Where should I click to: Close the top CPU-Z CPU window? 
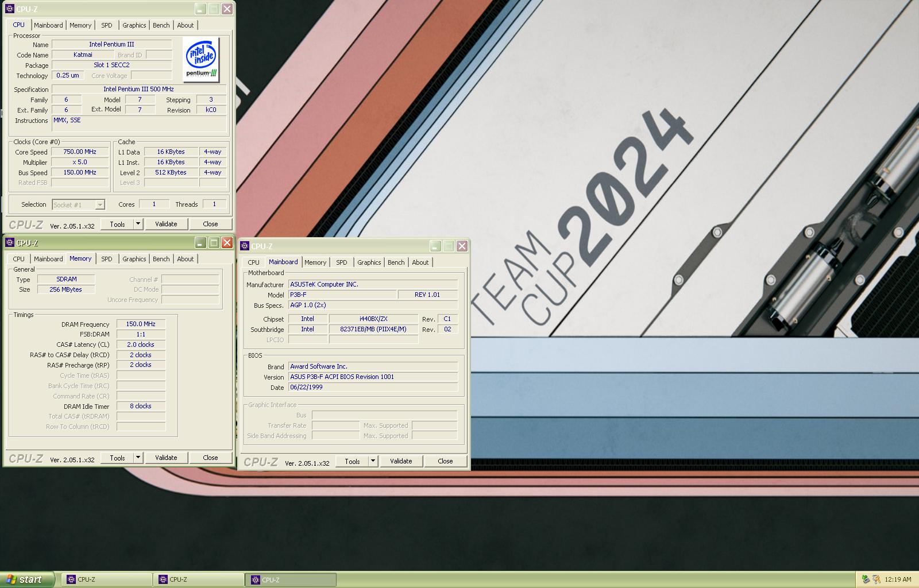tap(227, 9)
